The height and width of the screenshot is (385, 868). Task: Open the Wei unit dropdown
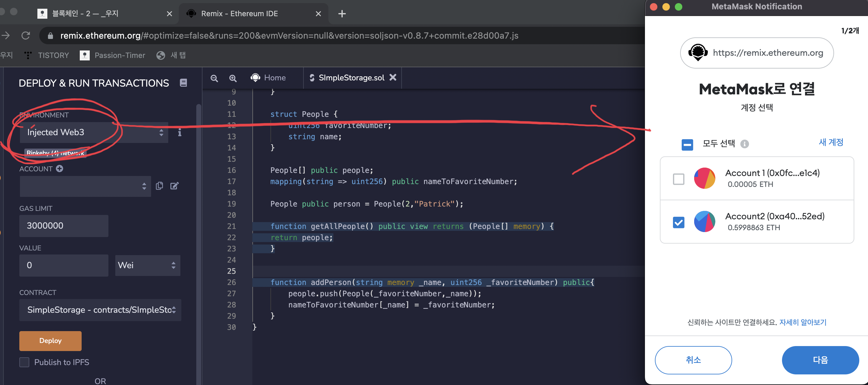pos(148,265)
